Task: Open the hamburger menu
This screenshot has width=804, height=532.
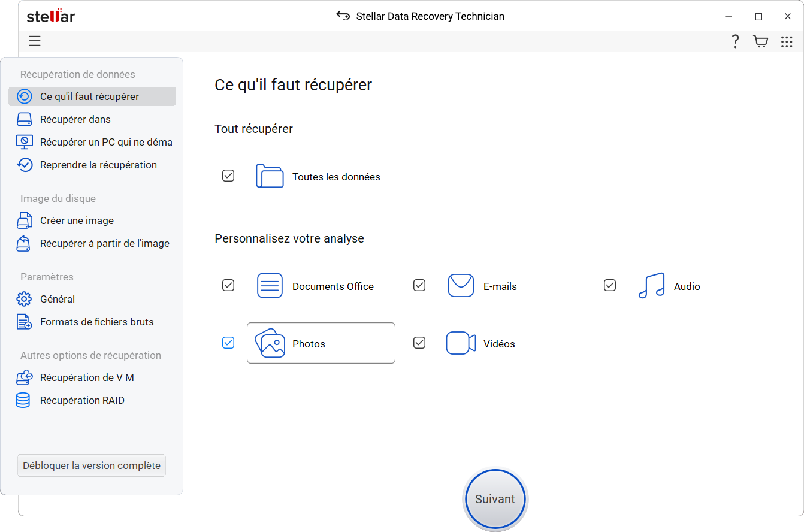Action: tap(35, 41)
